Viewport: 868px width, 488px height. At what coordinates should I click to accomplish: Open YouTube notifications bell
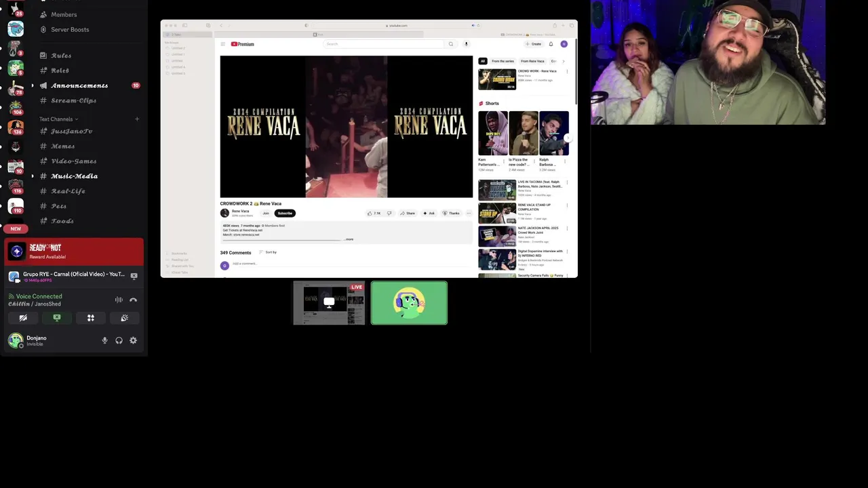pyautogui.click(x=551, y=44)
